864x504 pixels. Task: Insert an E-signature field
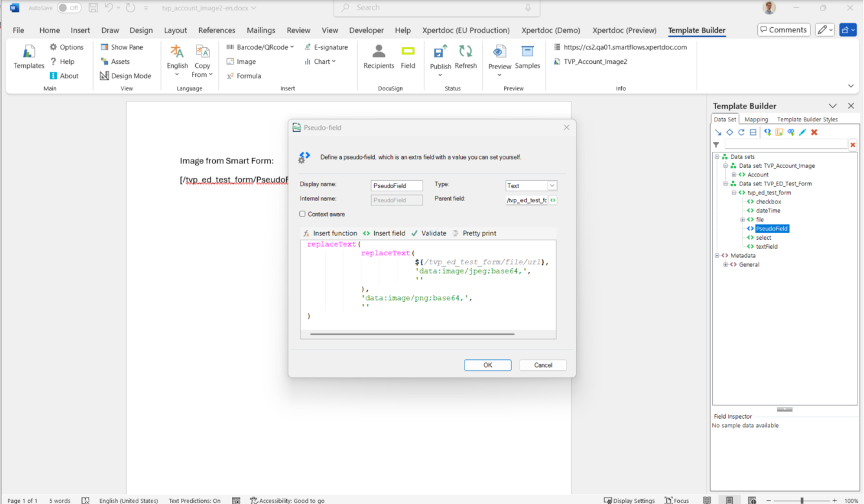[x=326, y=47]
